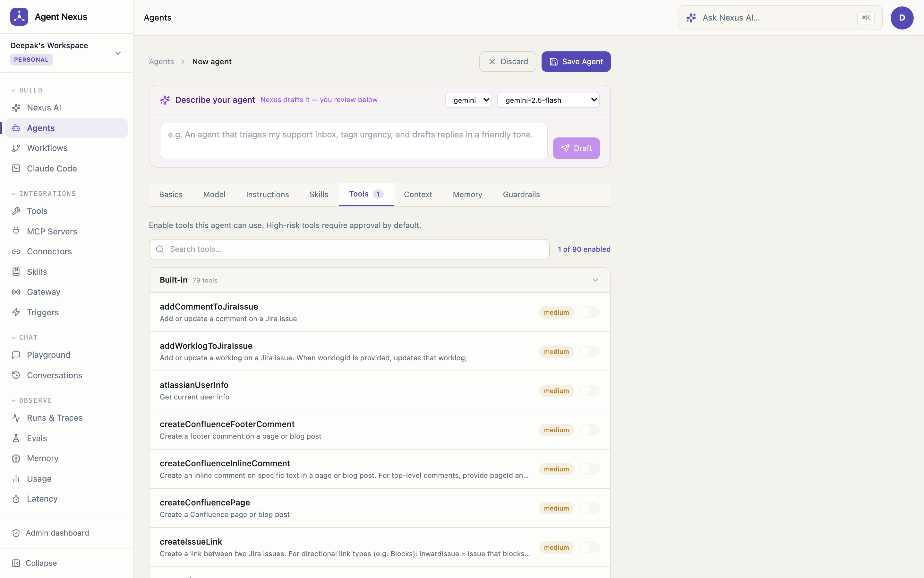Click the PERSONAL workspace badge
This screenshot has width=924, height=578.
(x=31, y=60)
